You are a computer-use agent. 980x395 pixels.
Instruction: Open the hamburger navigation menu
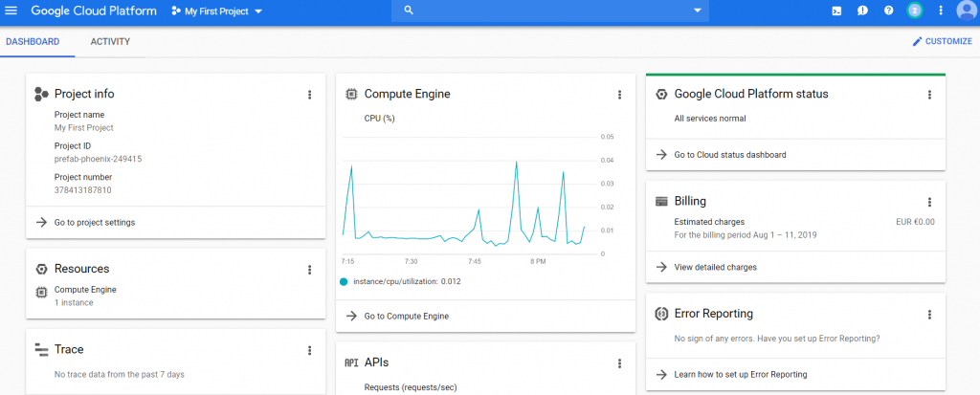click(11, 11)
